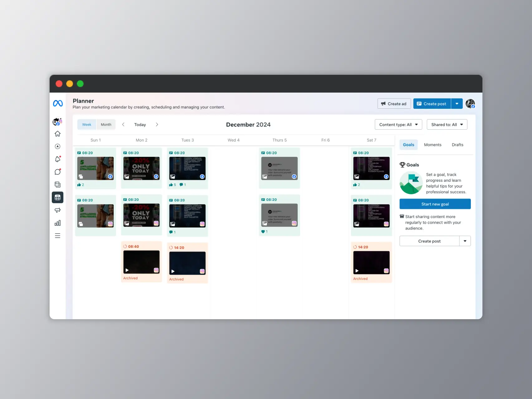Go to next week with right chevron
Viewport: 532px width, 399px height.
pyautogui.click(x=157, y=124)
